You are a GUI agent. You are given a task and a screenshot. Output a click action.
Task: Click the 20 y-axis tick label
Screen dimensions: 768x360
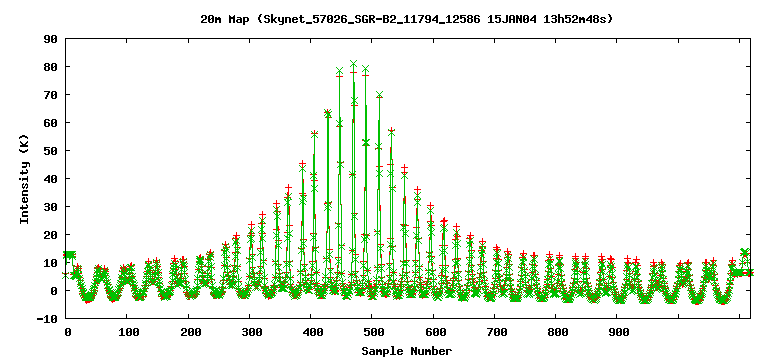coord(52,235)
